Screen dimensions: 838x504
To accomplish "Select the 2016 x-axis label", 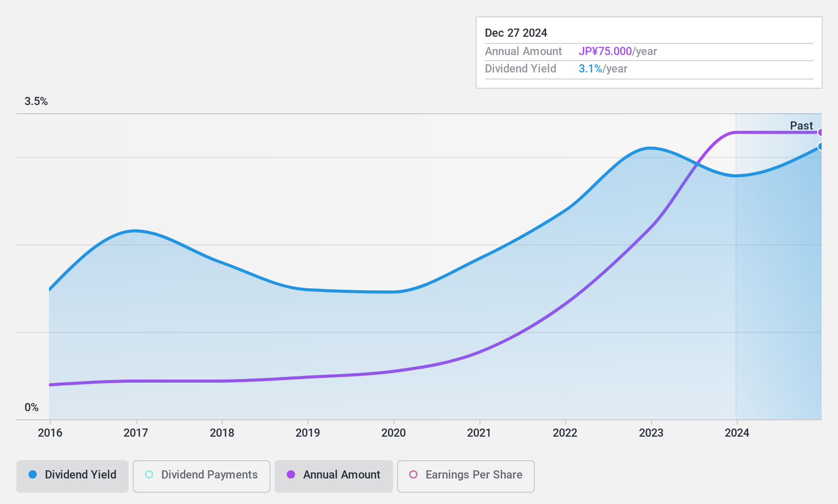I will (50, 433).
